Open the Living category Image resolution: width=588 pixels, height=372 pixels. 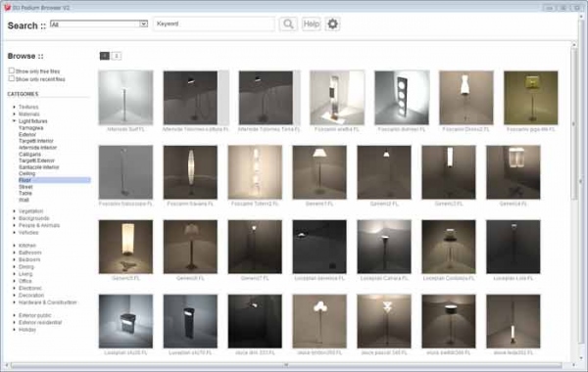[25, 274]
